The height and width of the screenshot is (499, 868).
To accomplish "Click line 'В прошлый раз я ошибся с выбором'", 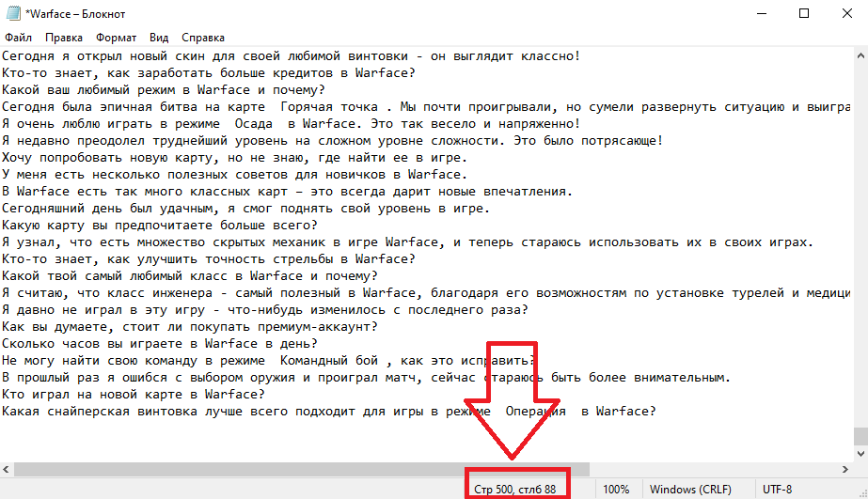I will click(x=366, y=378).
